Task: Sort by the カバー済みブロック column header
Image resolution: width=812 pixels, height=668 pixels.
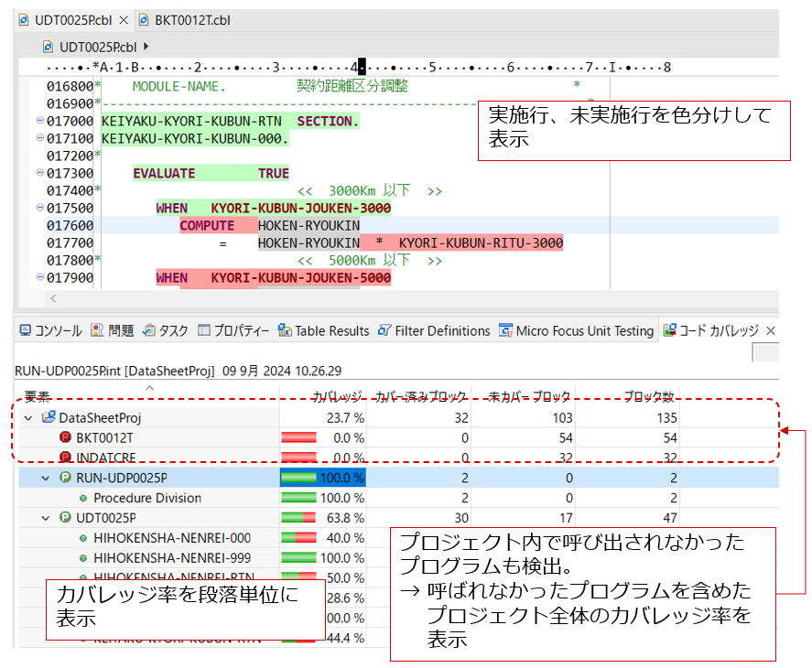Action: (420, 396)
